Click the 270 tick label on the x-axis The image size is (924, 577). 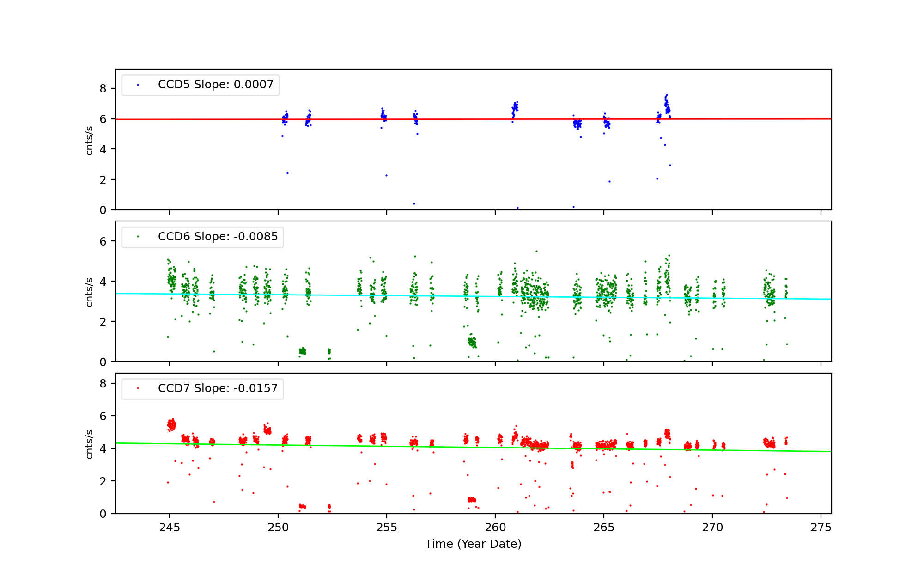[712, 528]
